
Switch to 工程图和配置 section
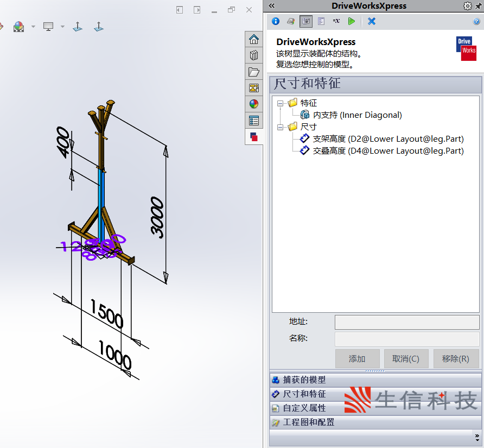(375, 422)
